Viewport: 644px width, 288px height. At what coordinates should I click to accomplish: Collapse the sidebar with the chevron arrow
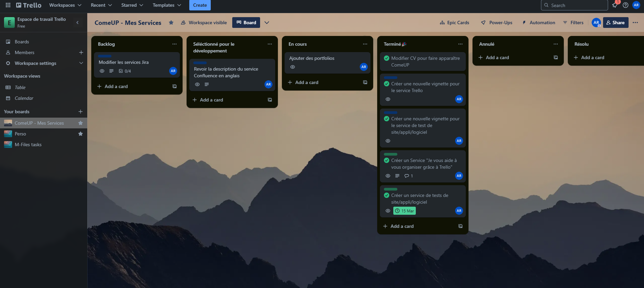click(x=78, y=23)
